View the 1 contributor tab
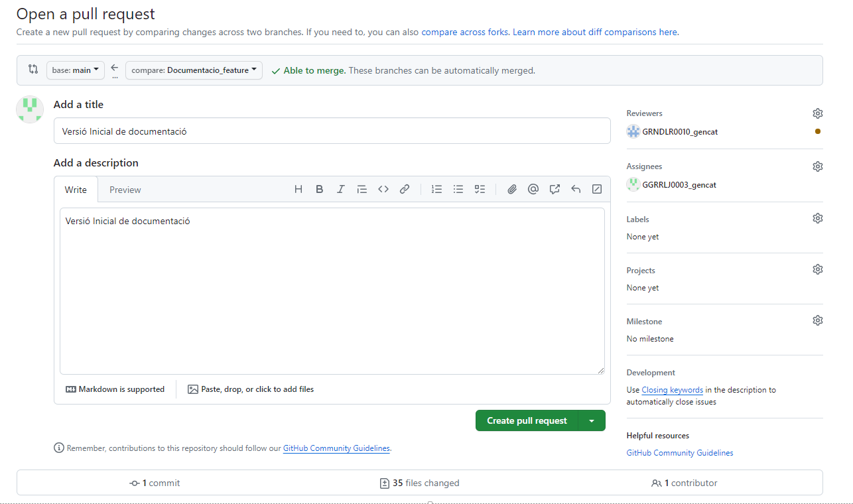Viewport: 853px width, 504px height. pos(685,483)
